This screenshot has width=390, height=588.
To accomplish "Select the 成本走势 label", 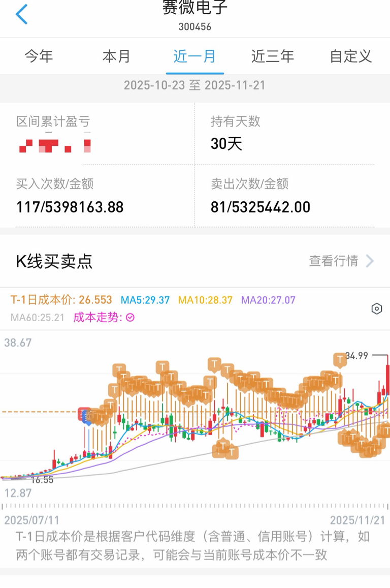I will [98, 318].
